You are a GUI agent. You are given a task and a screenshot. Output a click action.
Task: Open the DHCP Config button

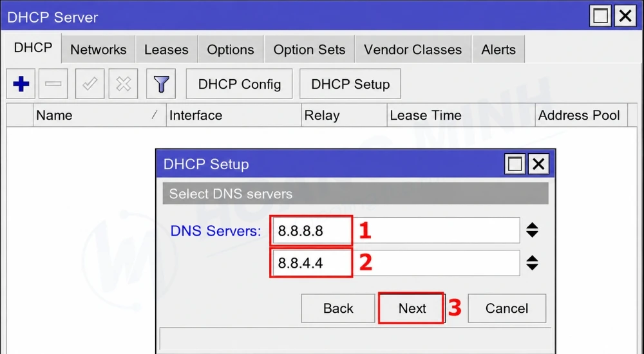[240, 84]
